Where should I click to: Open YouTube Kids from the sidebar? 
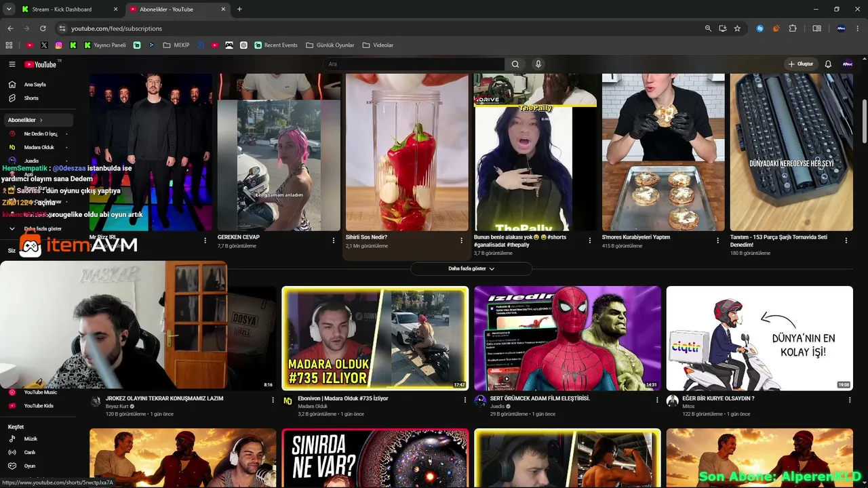tap(37, 406)
